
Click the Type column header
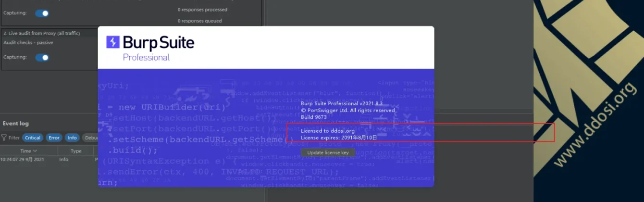coord(76,151)
